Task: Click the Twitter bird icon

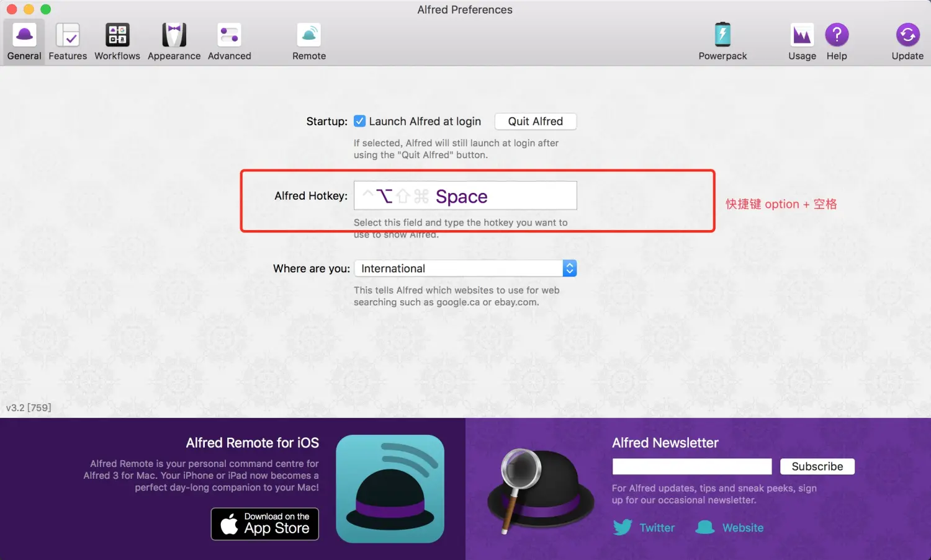Action: click(x=623, y=527)
